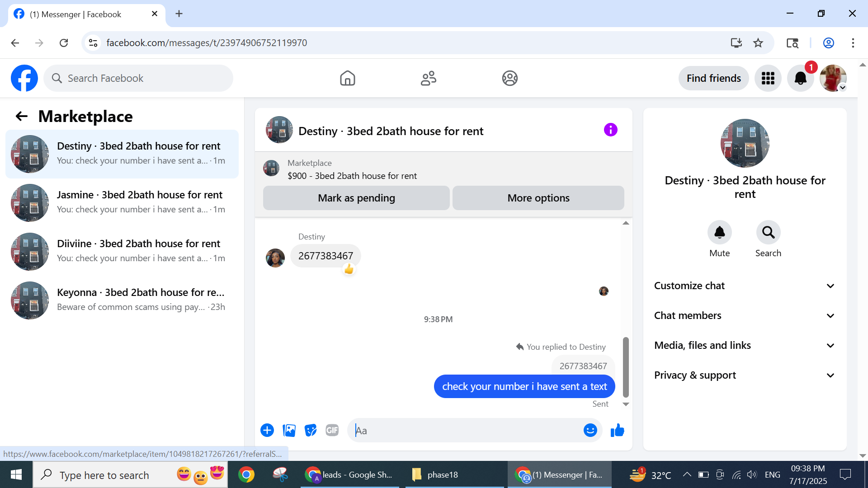Open the notifications bell
The height and width of the screenshot is (488, 868).
(801, 78)
